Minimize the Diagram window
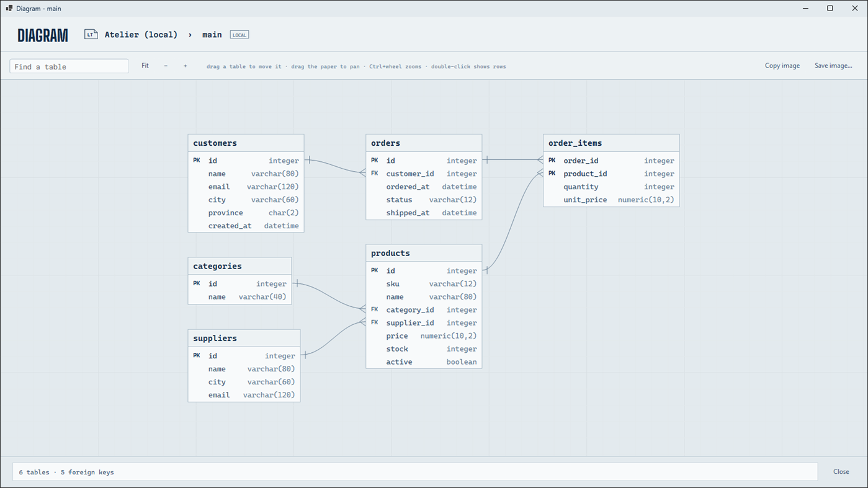This screenshot has width=868, height=488. tap(805, 8)
